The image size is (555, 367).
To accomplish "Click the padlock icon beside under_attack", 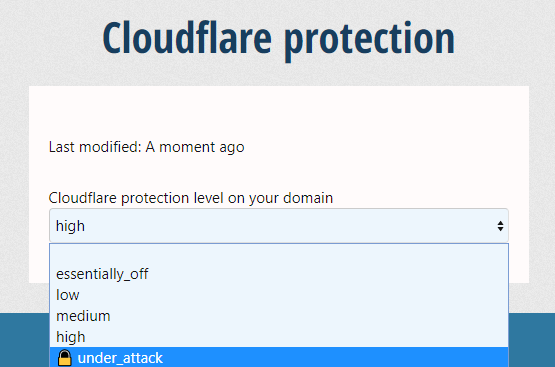I will point(64,357).
